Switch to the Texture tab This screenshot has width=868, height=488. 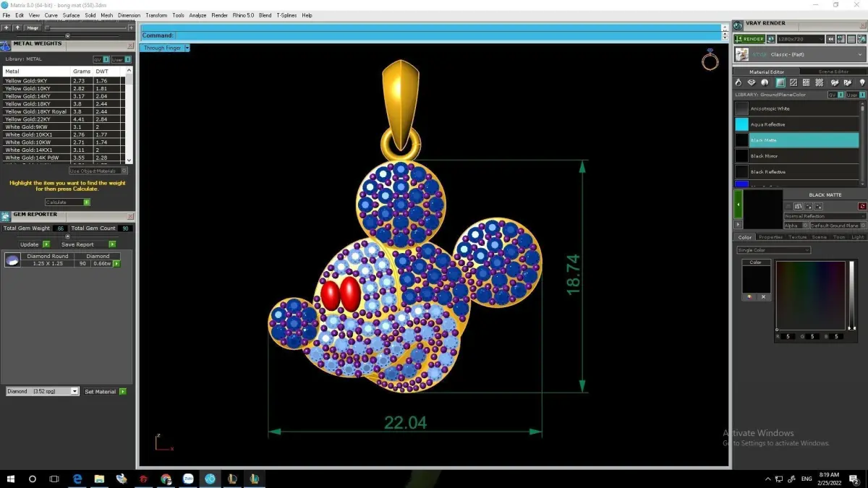797,237
